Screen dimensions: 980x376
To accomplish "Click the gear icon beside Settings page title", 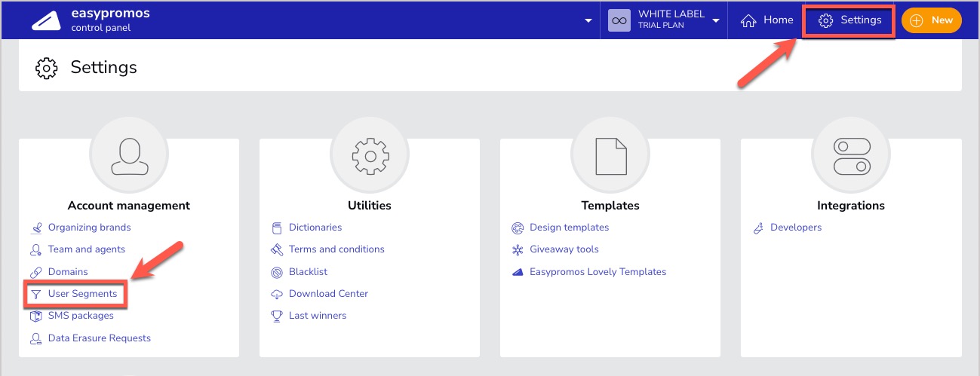I will [47, 68].
